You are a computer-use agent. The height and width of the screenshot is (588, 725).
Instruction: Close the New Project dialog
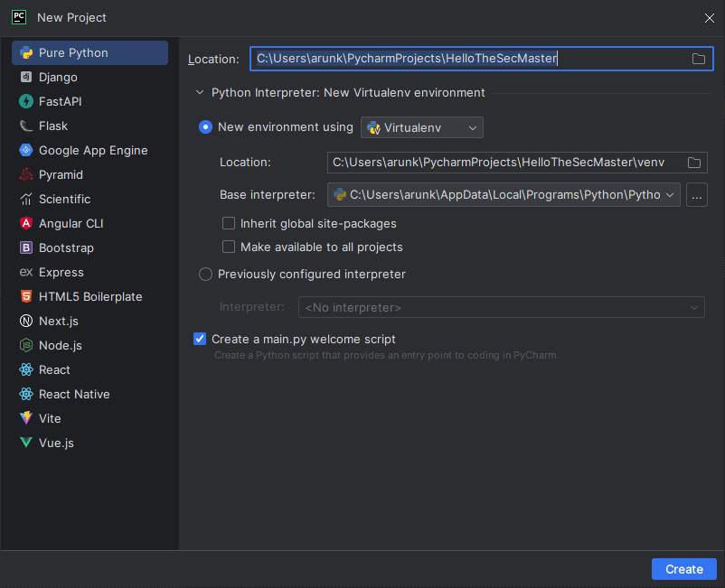point(710,18)
